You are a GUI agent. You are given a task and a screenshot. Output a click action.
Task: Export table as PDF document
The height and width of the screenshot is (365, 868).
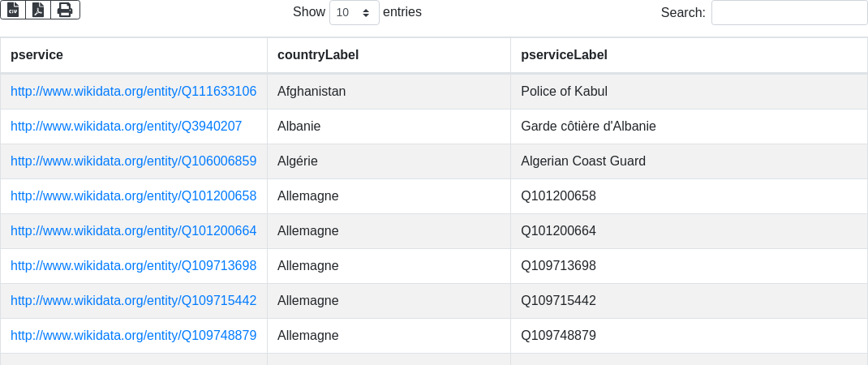coord(38,10)
